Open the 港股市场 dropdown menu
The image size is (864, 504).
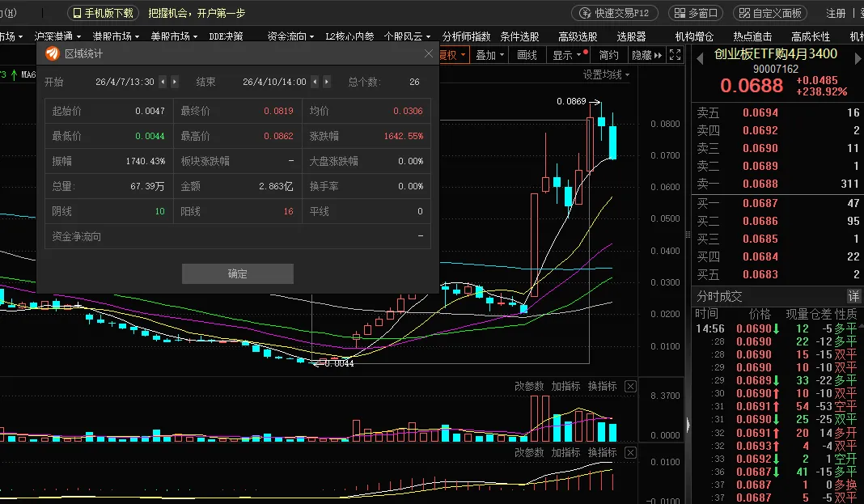tap(116, 36)
